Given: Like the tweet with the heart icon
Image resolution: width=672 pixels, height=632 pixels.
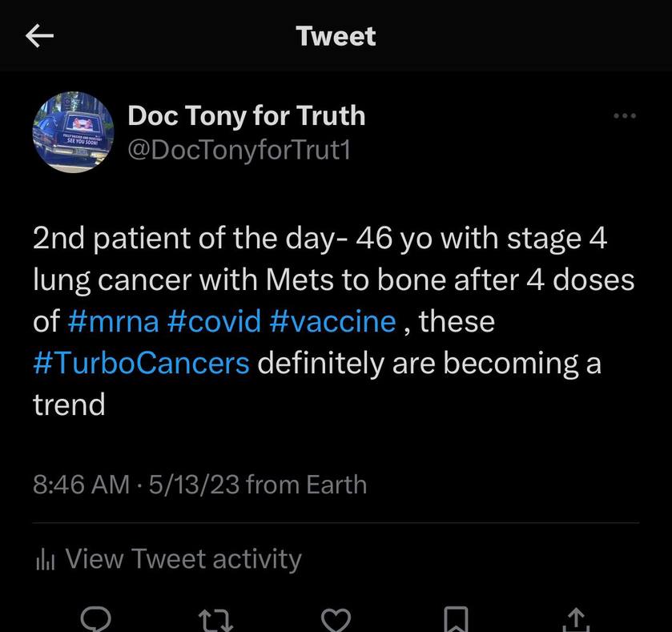Looking at the screenshot, I should tap(336, 620).
